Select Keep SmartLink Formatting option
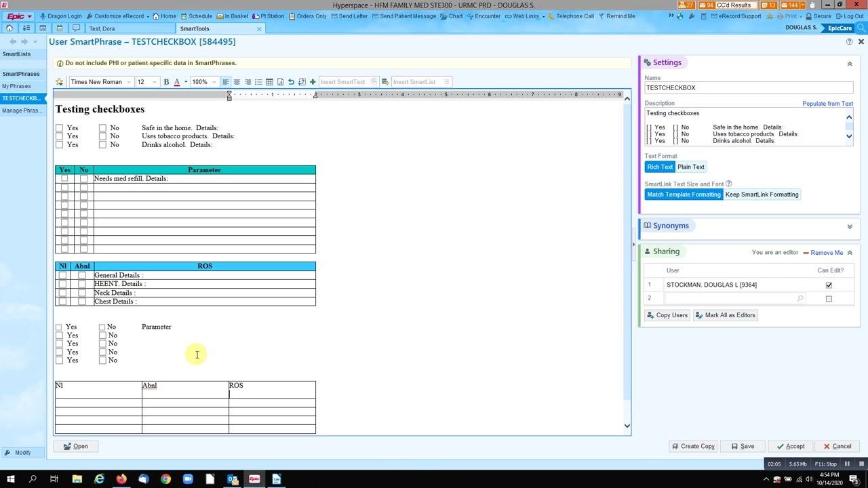This screenshot has width=868, height=488. coord(762,195)
